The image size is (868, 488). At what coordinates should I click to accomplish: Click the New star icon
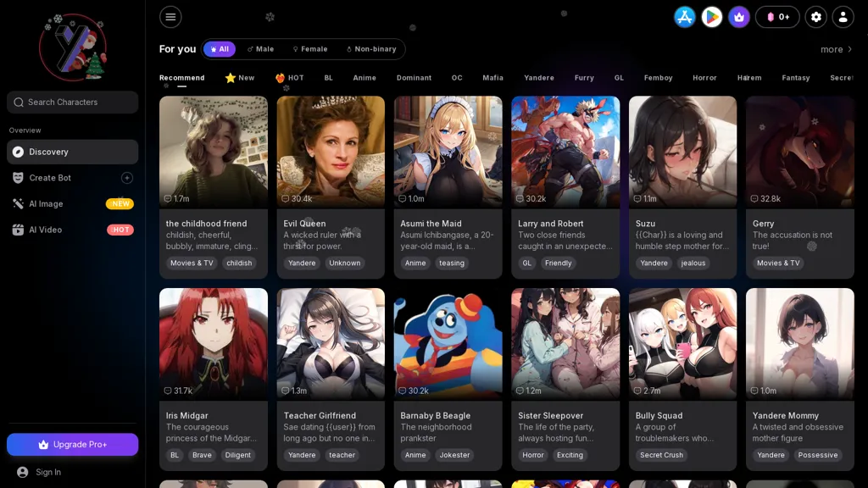(x=231, y=78)
